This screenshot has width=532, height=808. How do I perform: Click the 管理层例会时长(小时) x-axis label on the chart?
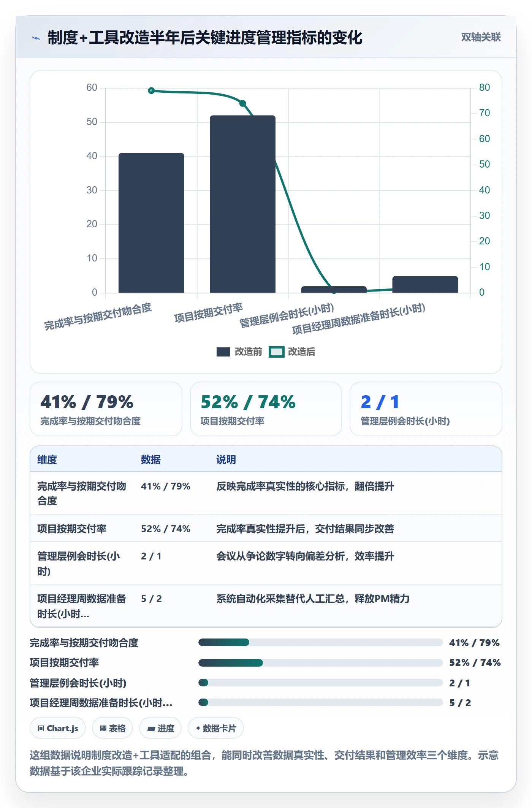point(287,315)
